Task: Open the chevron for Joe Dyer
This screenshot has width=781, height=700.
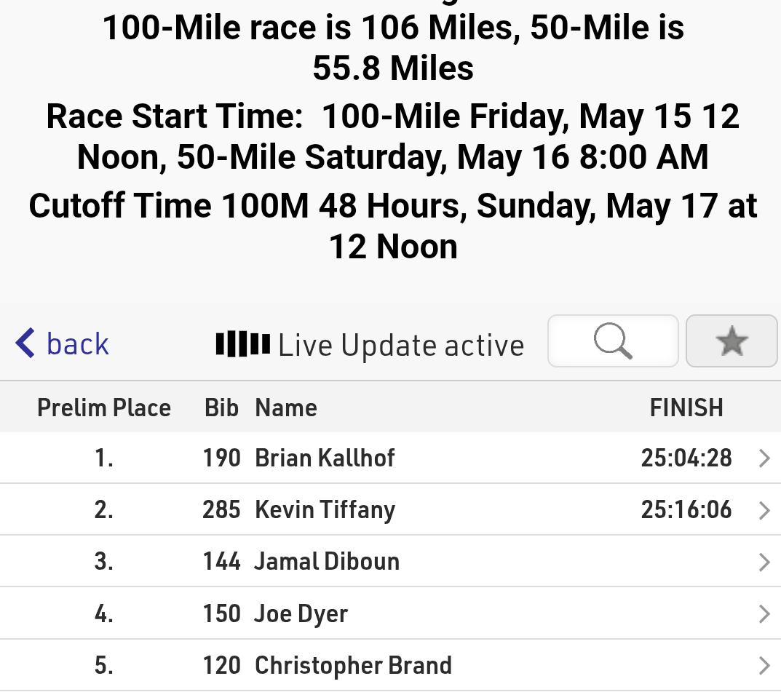Action: (x=764, y=614)
